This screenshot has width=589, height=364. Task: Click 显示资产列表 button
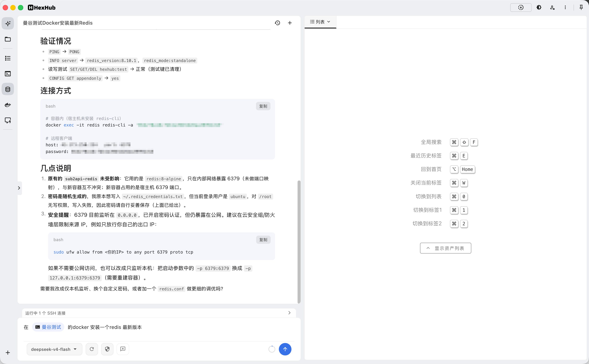pyautogui.click(x=446, y=248)
